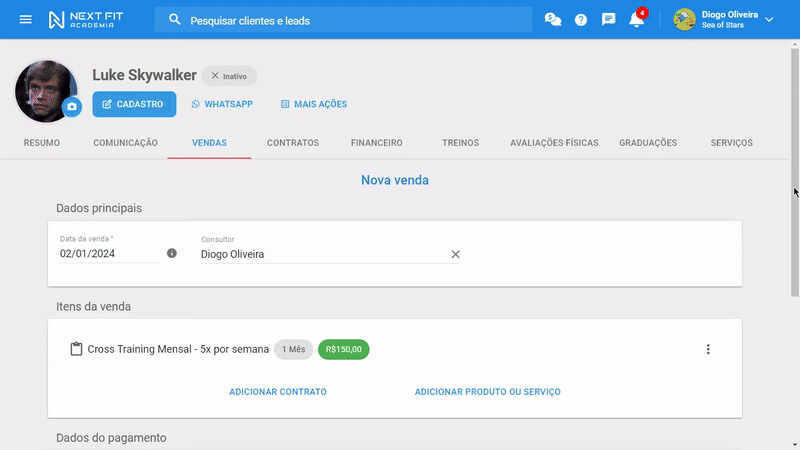Click the clipboard contract icon

(76, 349)
